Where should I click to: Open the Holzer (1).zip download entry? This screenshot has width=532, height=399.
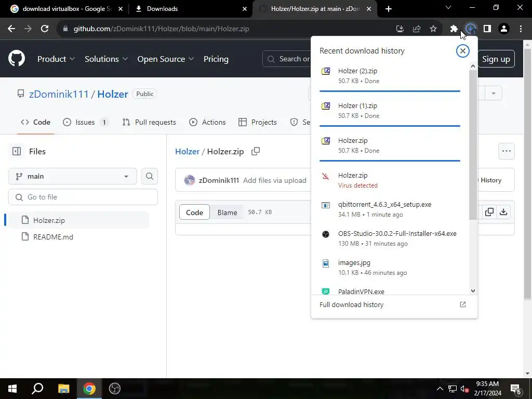390,111
